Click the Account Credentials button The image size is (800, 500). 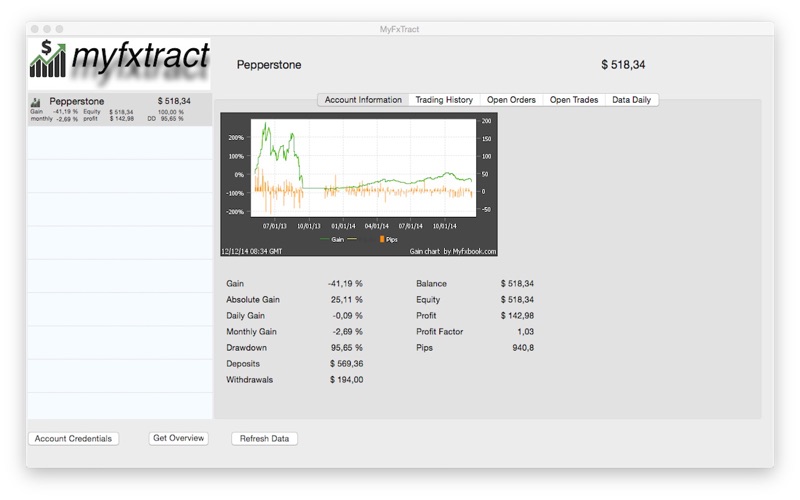[x=73, y=439]
